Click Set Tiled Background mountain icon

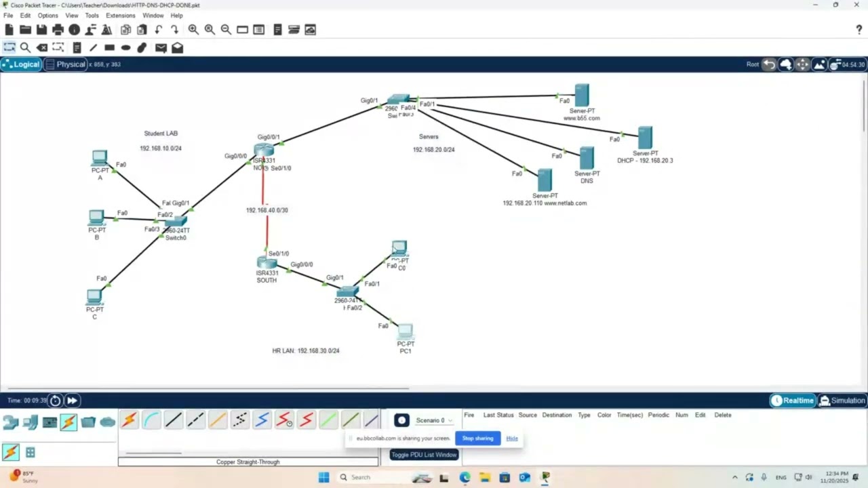(820, 64)
